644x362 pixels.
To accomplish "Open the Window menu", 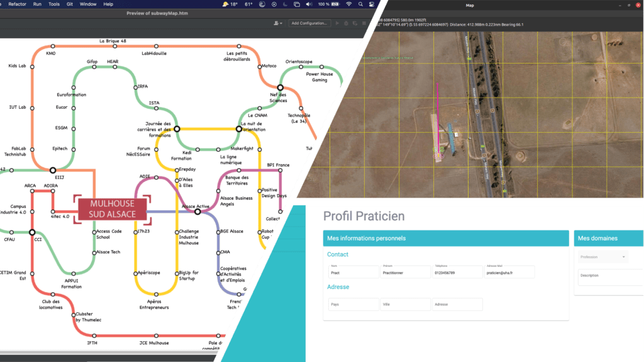I will (88, 4).
